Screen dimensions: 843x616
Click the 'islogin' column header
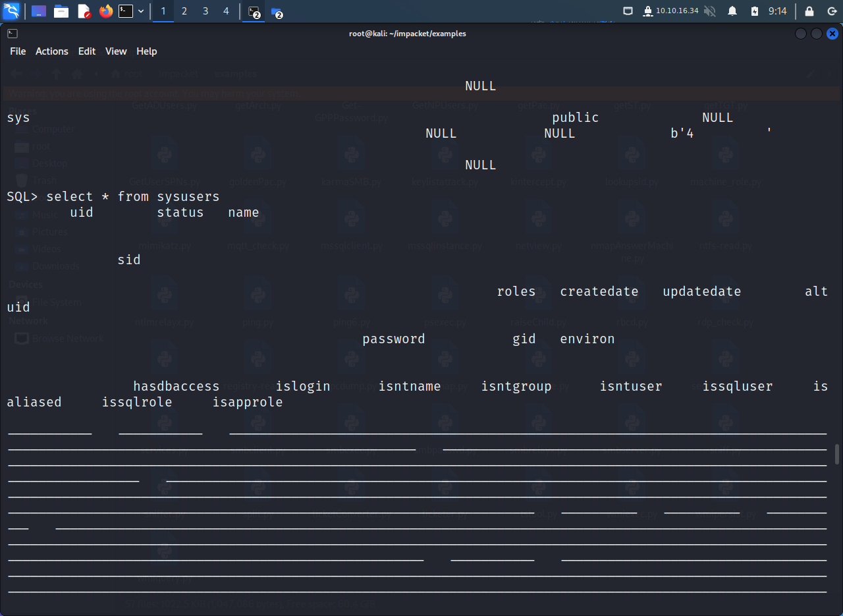(303, 386)
